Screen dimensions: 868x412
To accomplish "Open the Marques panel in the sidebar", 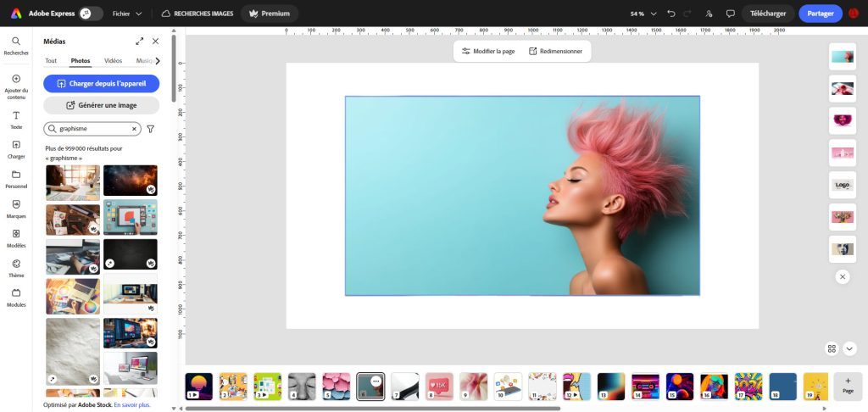I will click(x=16, y=209).
